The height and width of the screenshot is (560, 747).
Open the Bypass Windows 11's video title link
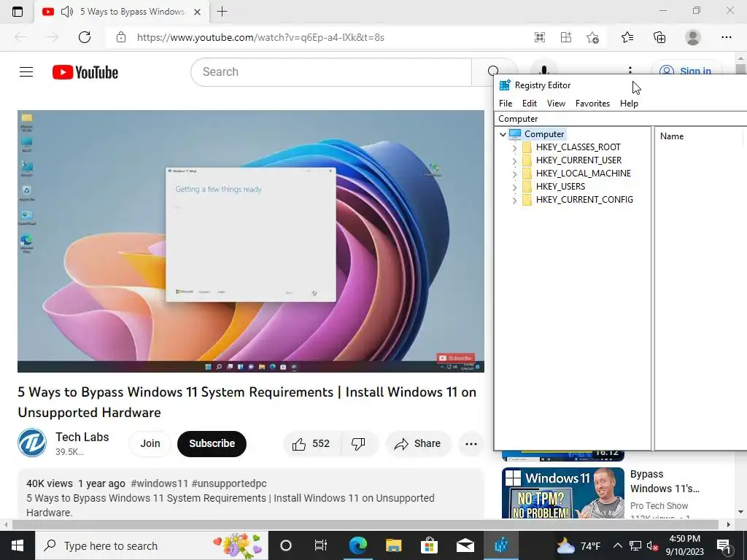665,481
